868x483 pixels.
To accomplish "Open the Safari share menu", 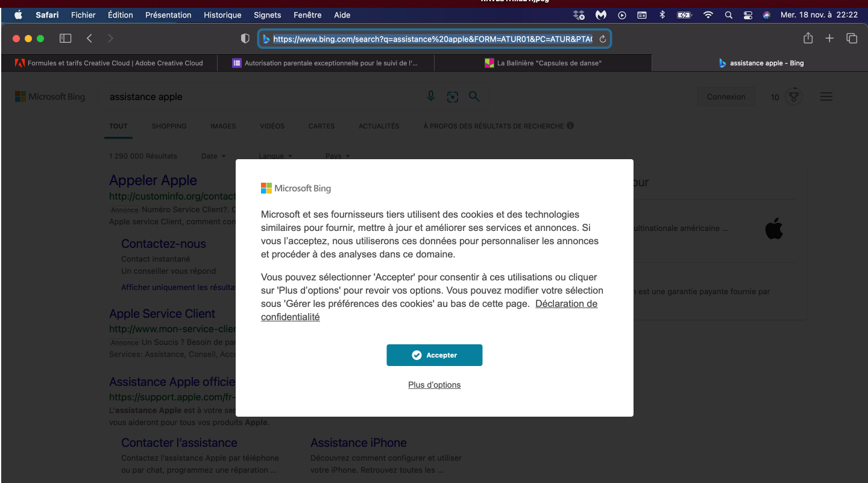I will click(x=808, y=38).
